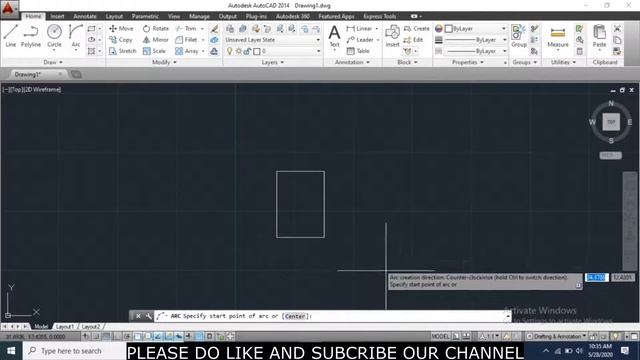Open the Layer Properties icon
Image resolution: width=640 pixels, height=360 pixels.
pyautogui.click(x=230, y=29)
